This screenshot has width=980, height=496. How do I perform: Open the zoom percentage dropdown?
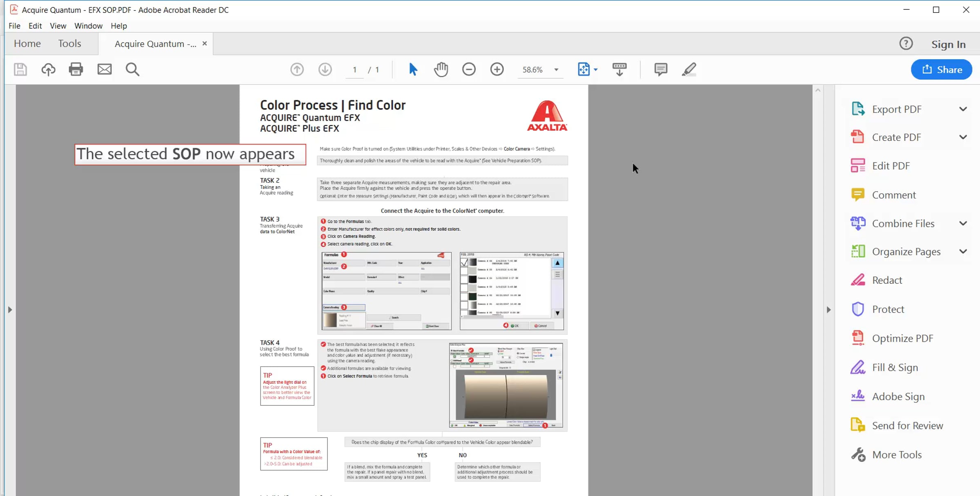[x=556, y=70]
